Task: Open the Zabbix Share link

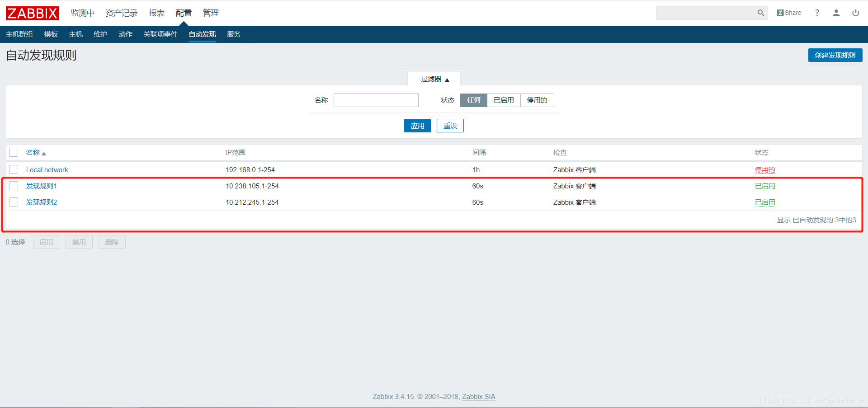Action: point(789,13)
